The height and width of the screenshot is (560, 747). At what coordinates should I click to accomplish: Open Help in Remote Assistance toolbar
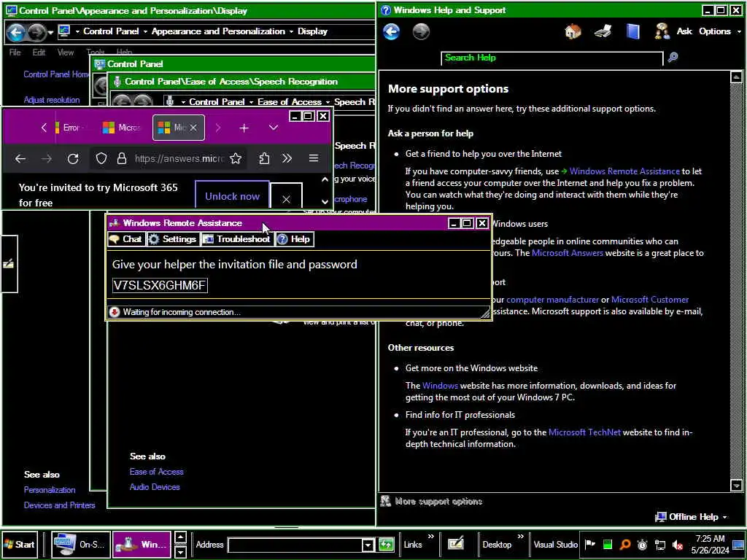click(x=295, y=239)
